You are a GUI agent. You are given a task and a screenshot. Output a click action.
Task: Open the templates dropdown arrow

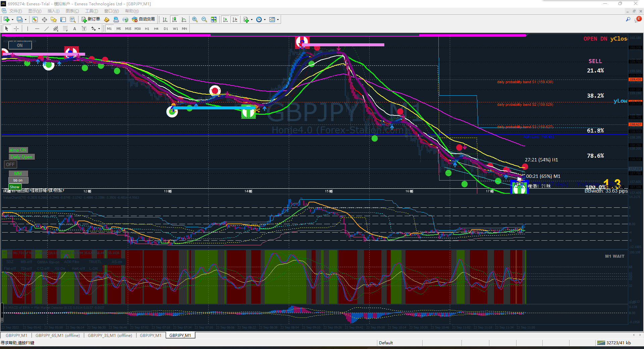point(278,19)
